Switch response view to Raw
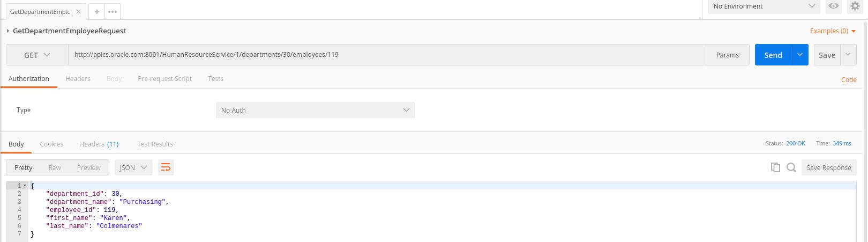Image resolution: width=868 pixels, height=242 pixels. (55, 167)
